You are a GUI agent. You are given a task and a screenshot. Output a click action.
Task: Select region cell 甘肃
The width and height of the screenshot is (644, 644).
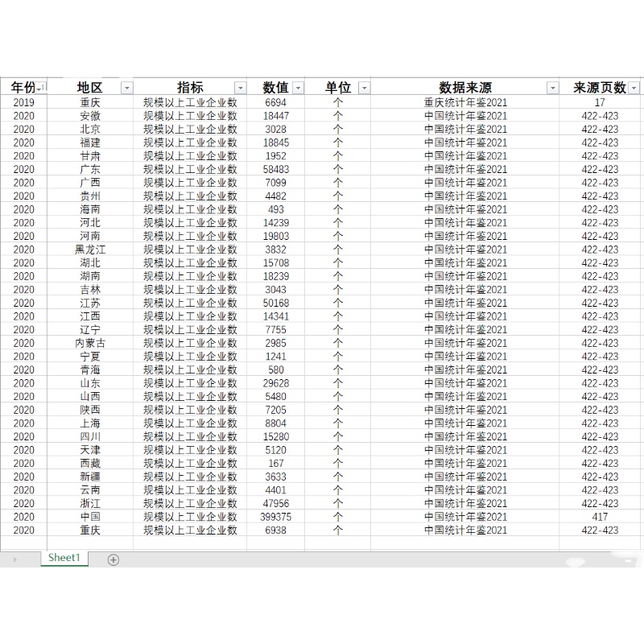[90, 155]
